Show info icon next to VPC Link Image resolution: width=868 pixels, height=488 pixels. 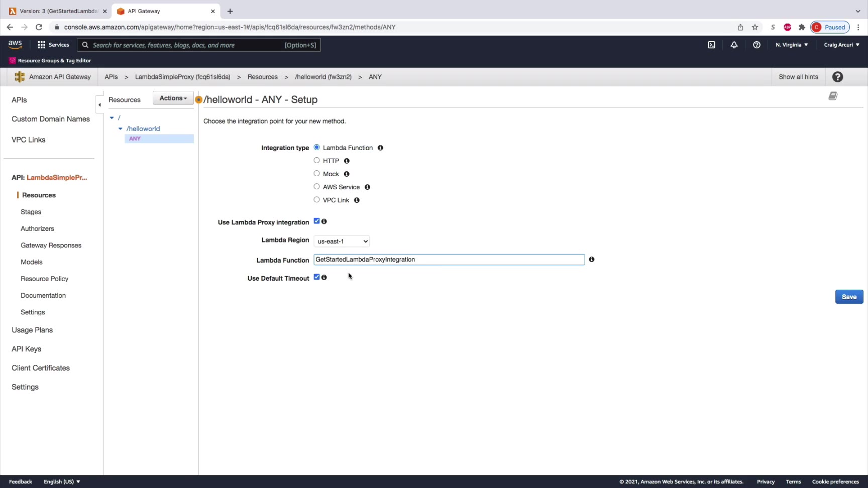point(357,200)
